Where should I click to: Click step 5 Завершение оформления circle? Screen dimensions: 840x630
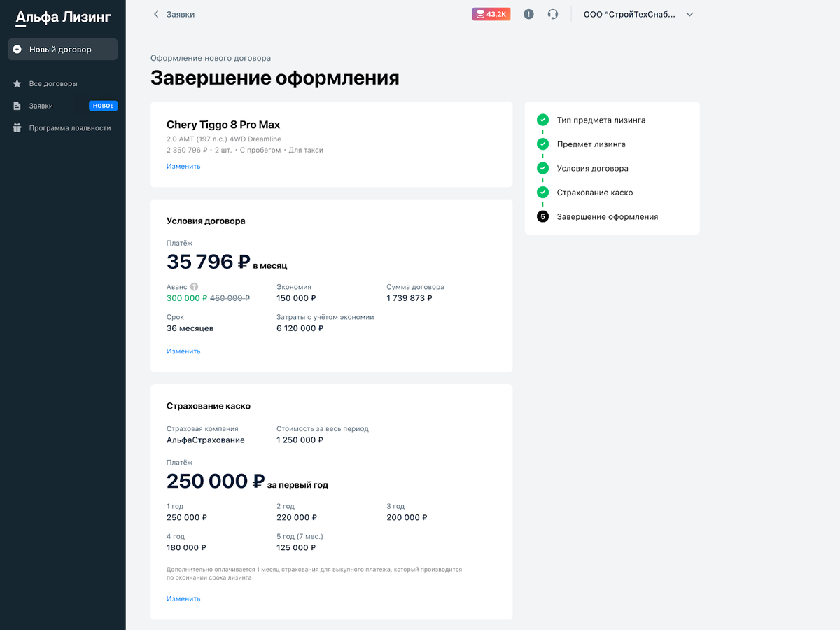click(x=542, y=216)
